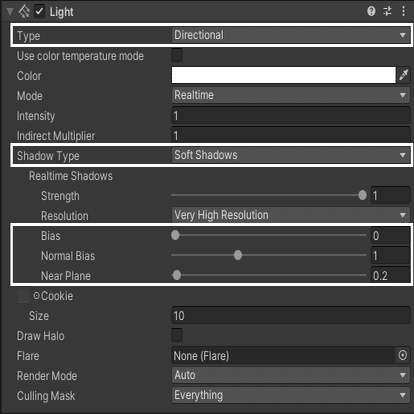Open the Light component presets icon
Viewport: 414px width, 414px height.
(x=387, y=11)
